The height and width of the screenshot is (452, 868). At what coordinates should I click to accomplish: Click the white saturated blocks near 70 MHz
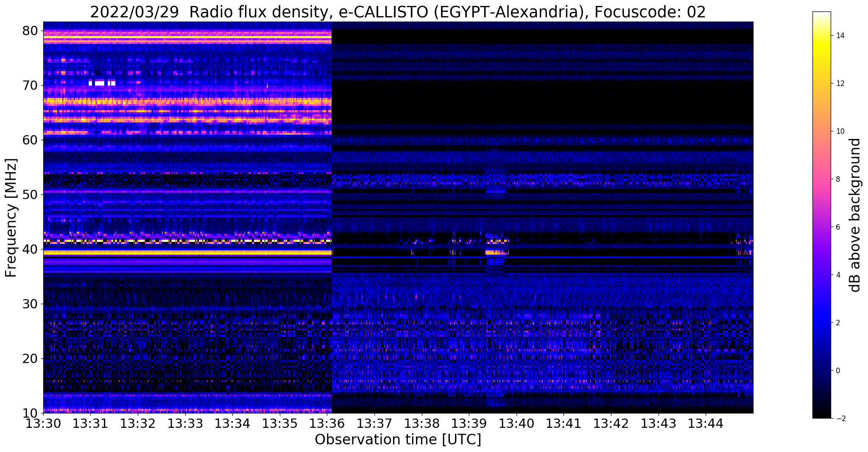click(102, 83)
